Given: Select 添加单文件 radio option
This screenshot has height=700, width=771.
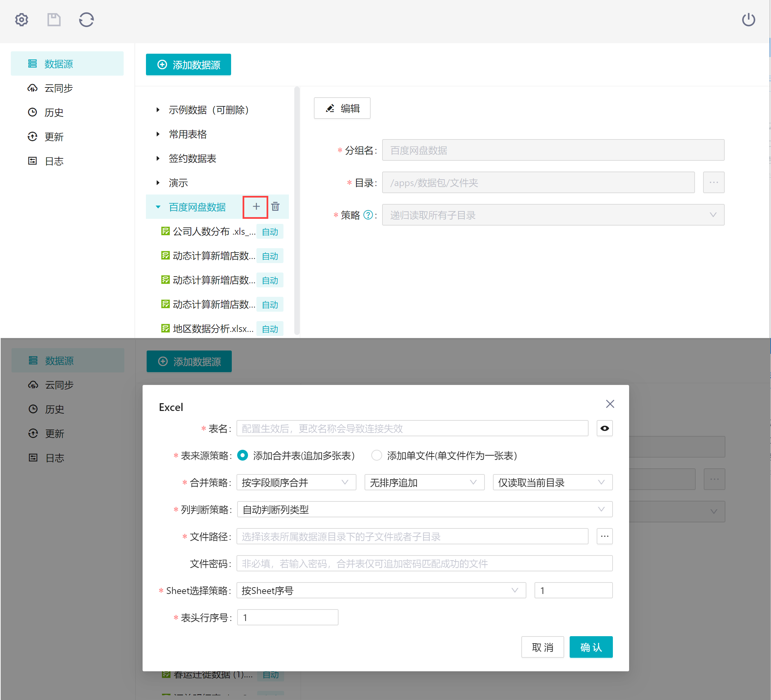Looking at the screenshot, I should pyautogui.click(x=377, y=455).
